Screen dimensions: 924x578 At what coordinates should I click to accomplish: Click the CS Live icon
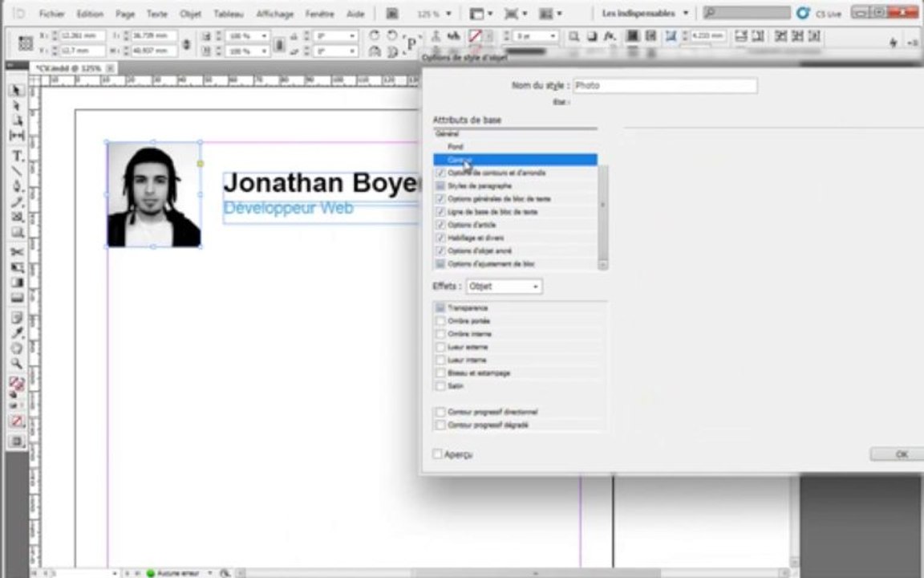pyautogui.click(x=803, y=13)
